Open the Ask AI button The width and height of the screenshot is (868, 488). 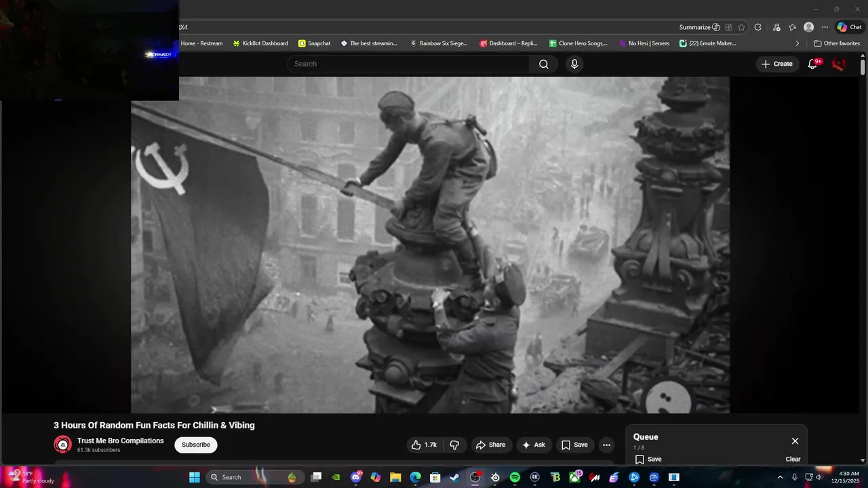[x=534, y=445]
